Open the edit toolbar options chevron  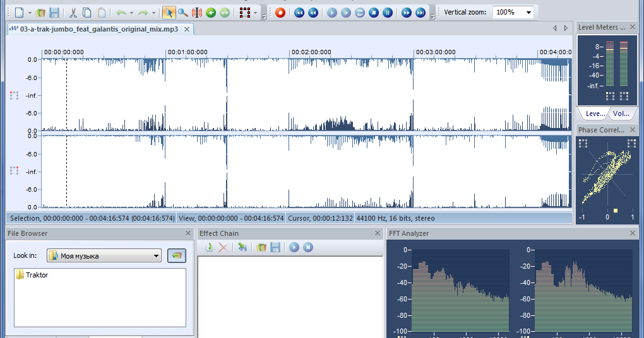(x=264, y=17)
